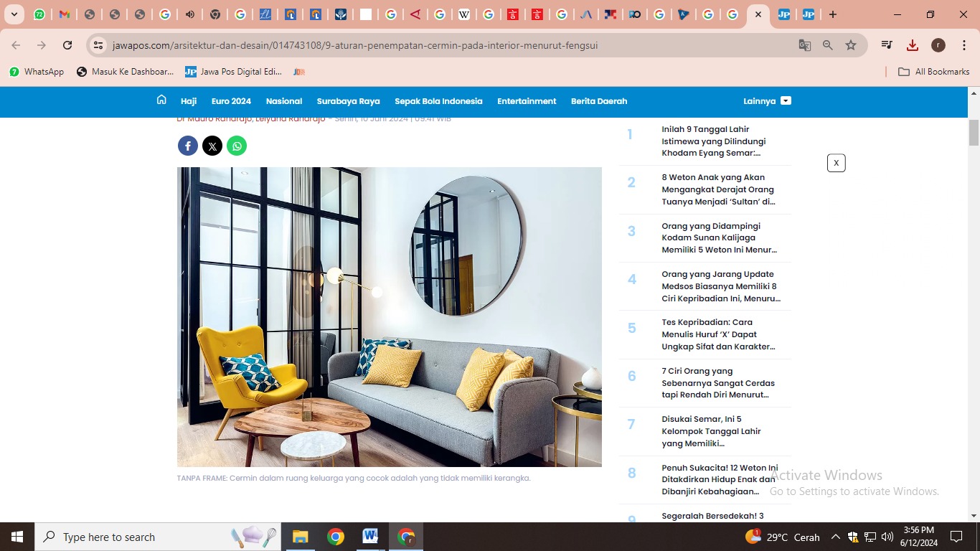This screenshot has width=980, height=551.
Task: Open WhatsApp bookmark link
Action: point(37,72)
